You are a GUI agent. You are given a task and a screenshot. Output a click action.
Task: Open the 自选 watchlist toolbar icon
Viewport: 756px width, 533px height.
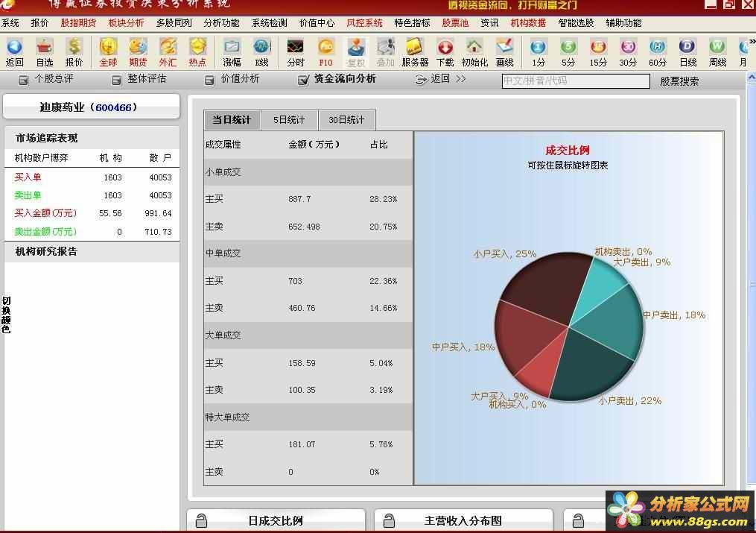click(45, 53)
